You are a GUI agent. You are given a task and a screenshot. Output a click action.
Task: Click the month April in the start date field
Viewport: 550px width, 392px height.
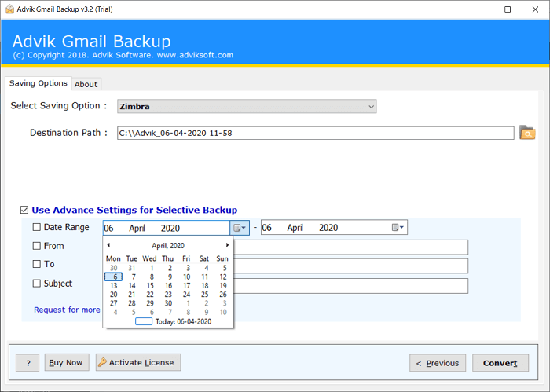[x=137, y=229]
